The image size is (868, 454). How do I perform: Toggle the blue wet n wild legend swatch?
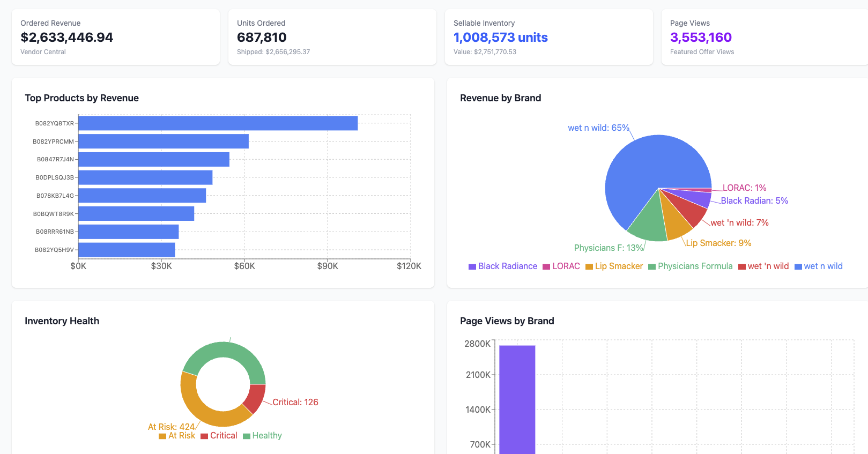pyautogui.click(x=798, y=267)
